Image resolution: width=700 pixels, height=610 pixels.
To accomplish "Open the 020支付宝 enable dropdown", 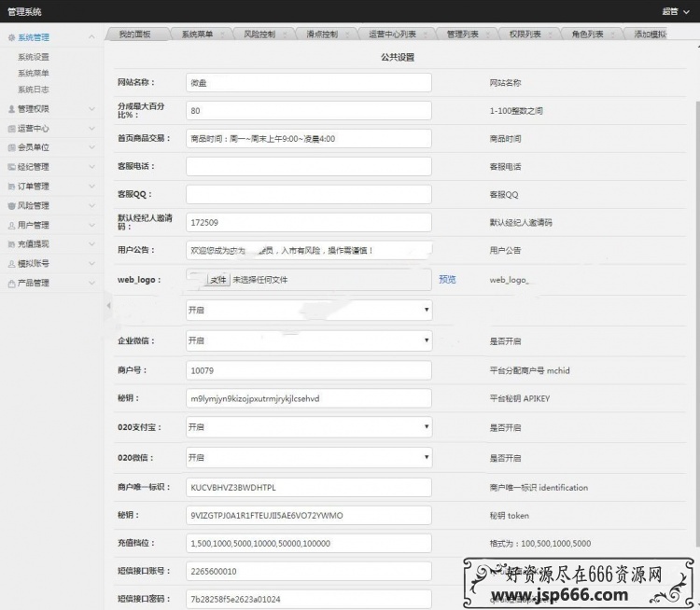I will click(309, 426).
